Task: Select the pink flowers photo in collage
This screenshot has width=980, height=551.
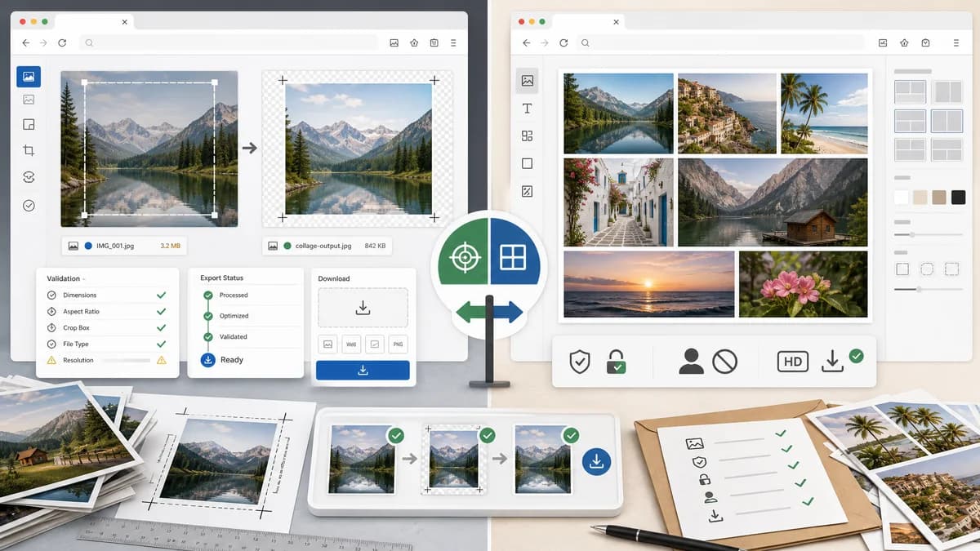Action: tap(803, 283)
